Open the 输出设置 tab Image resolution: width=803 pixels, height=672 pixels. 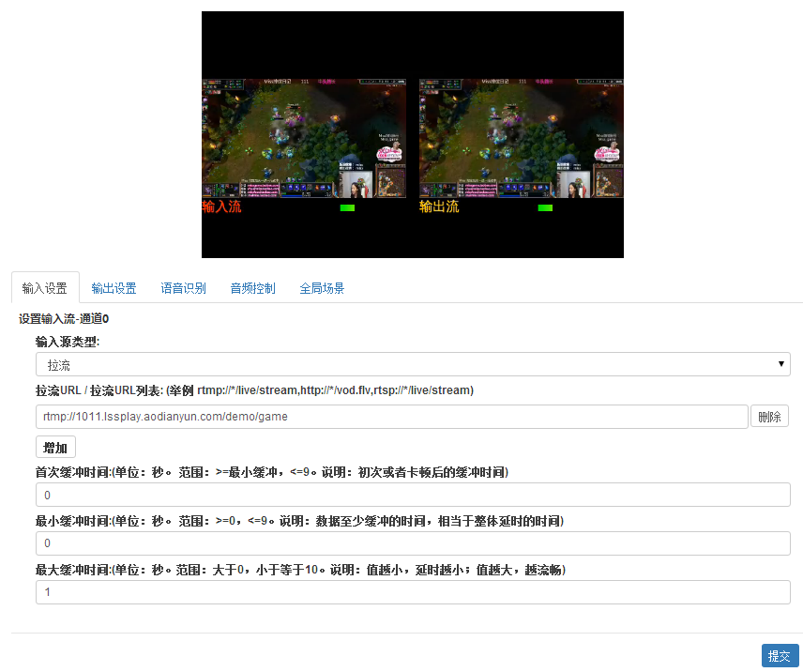114,288
